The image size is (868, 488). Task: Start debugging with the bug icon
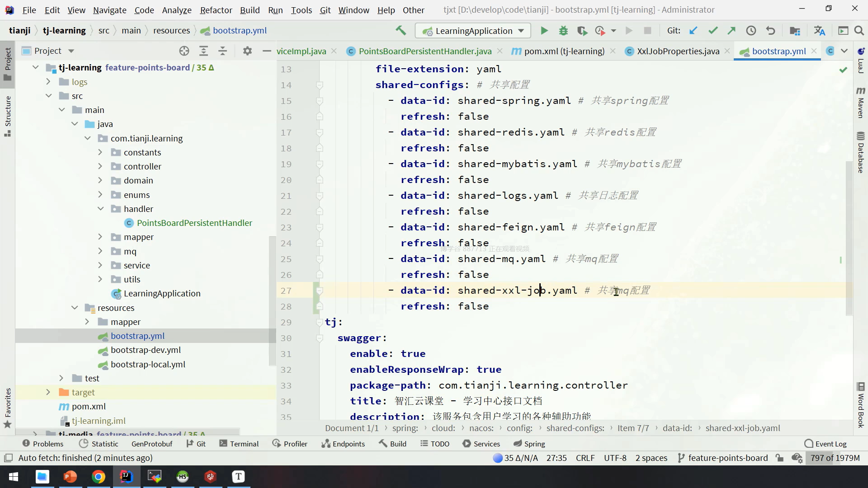pos(563,31)
